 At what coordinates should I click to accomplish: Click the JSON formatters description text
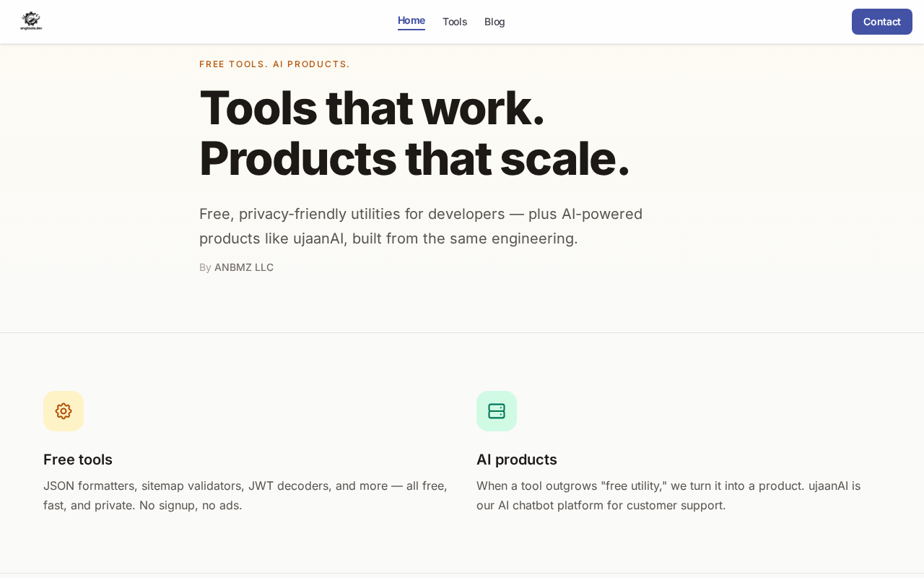pyautogui.click(x=245, y=496)
